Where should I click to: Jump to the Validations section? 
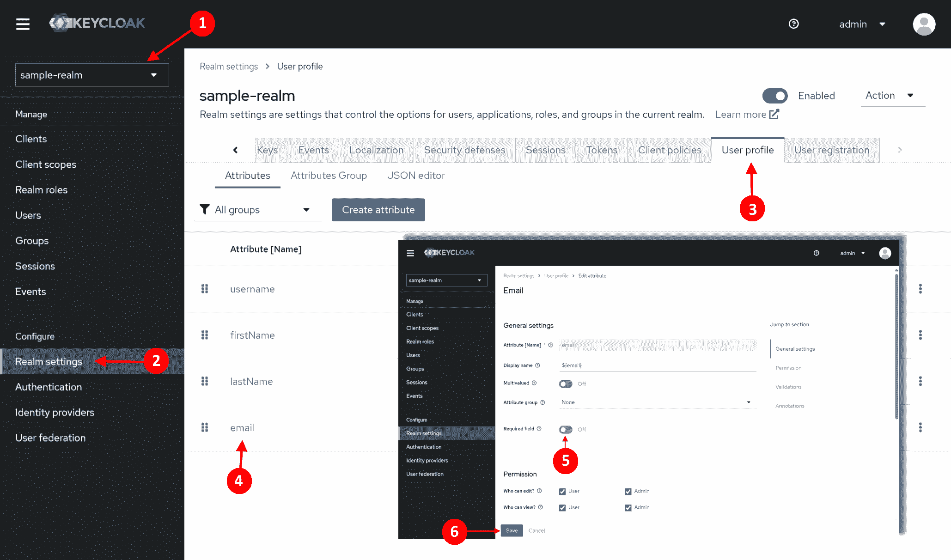[x=788, y=387]
